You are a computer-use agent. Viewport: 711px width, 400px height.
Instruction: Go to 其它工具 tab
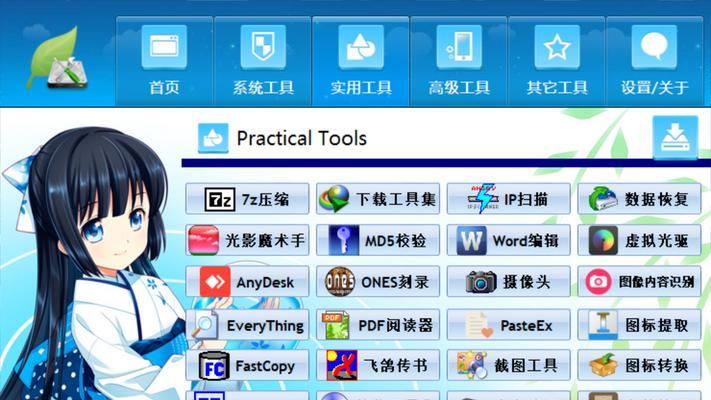tap(557, 61)
